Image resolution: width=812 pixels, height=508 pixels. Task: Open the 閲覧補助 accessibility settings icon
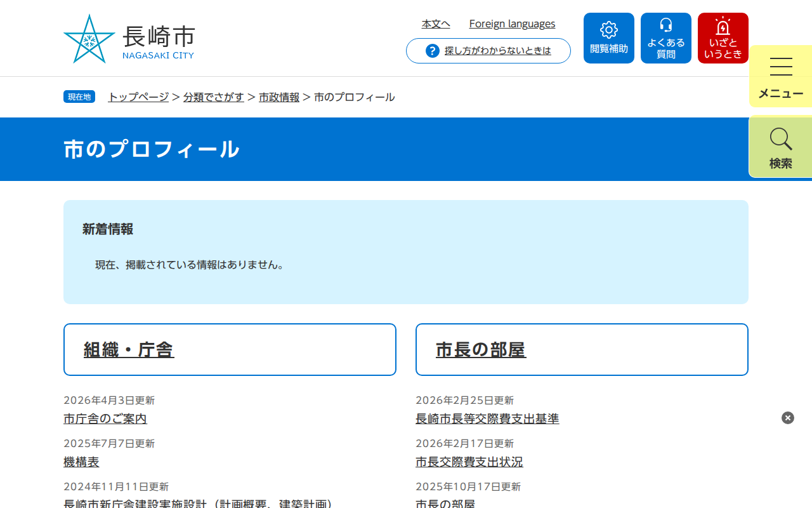click(x=608, y=37)
